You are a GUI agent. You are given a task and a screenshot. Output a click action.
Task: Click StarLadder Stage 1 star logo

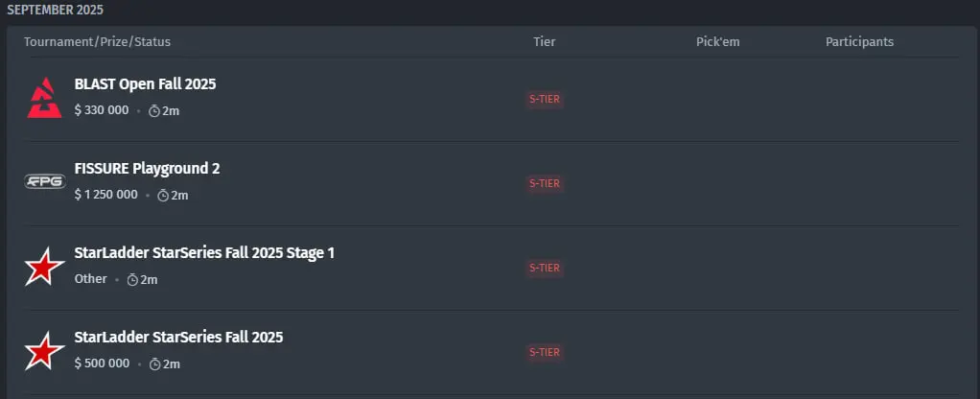(44, 267)
